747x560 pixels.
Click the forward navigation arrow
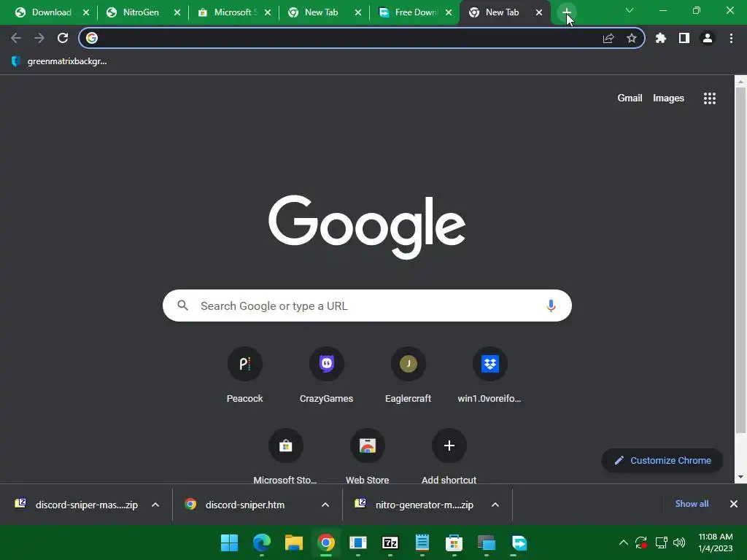click(x=39, y=38)
